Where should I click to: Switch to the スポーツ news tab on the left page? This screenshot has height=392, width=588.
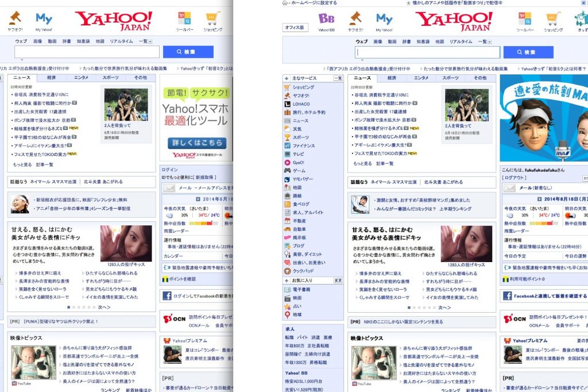pos(111,78)
